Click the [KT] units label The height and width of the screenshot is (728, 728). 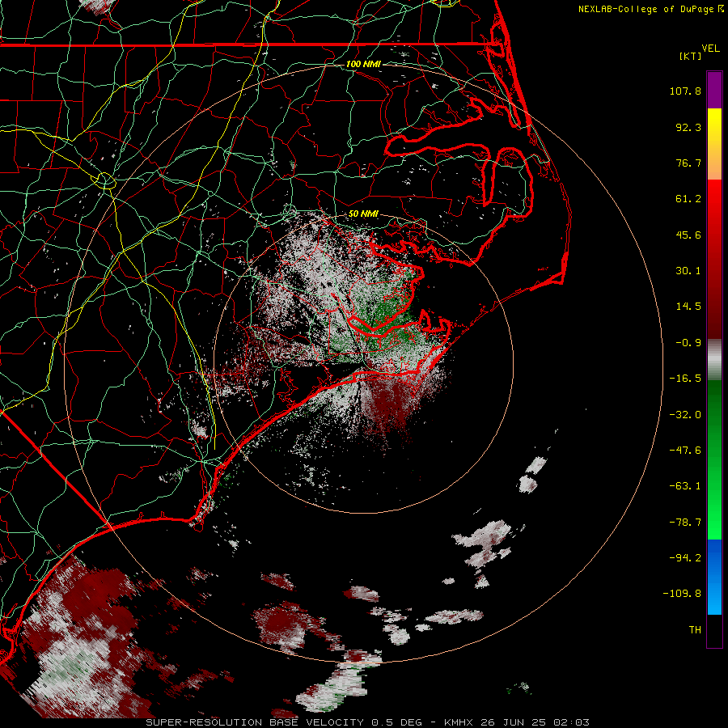691,56
